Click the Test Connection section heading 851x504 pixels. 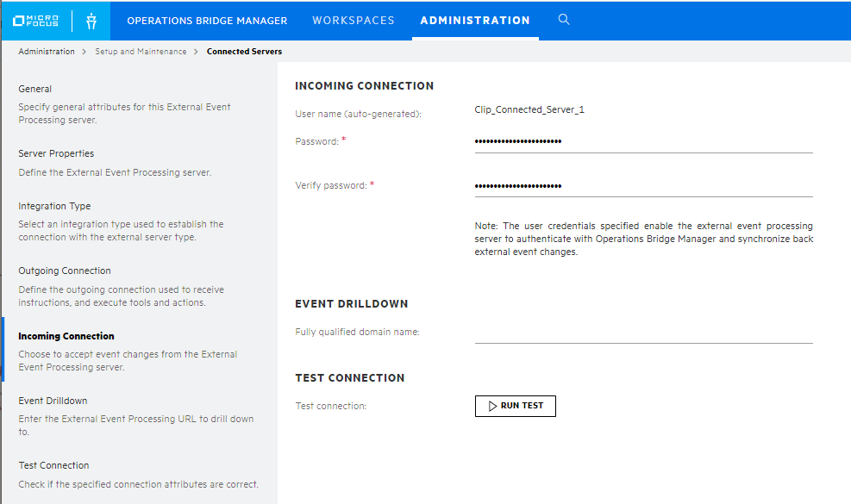click(349, 378)
